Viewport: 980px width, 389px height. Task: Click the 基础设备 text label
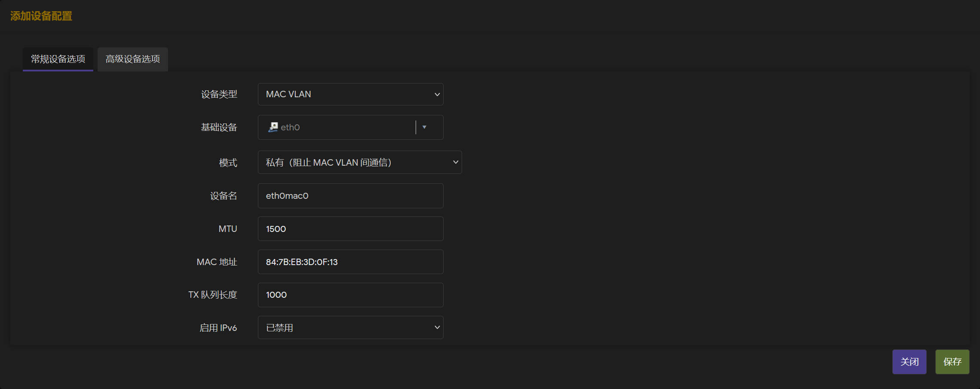(x=219, y=127)
